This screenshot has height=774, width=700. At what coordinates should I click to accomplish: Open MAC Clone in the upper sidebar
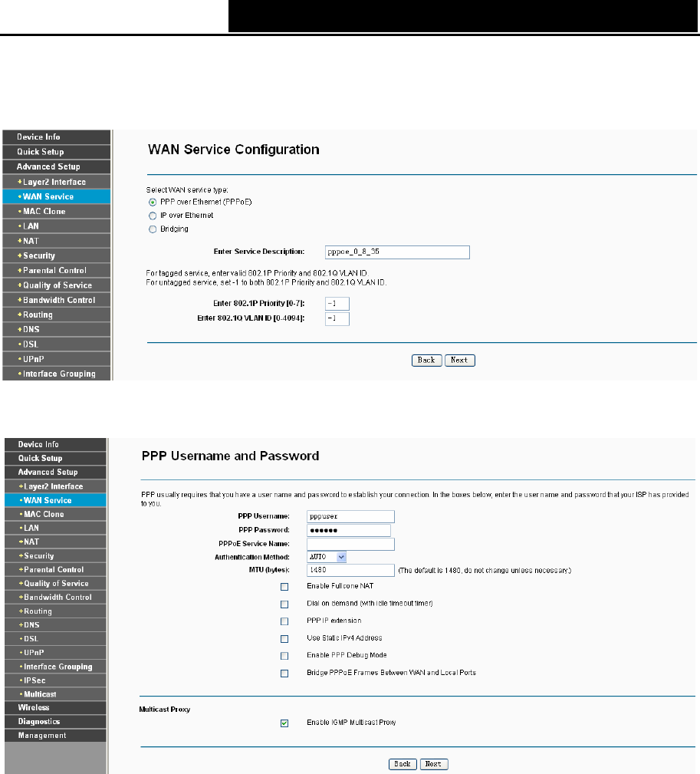coord(56,211)
